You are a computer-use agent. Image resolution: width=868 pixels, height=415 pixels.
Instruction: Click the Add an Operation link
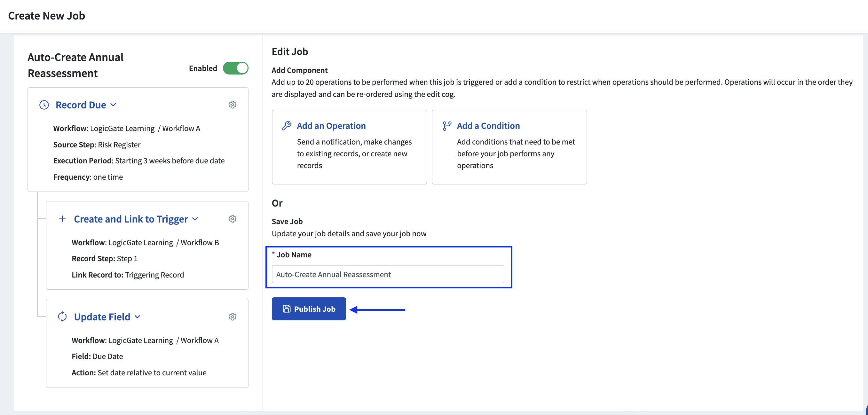331,126
